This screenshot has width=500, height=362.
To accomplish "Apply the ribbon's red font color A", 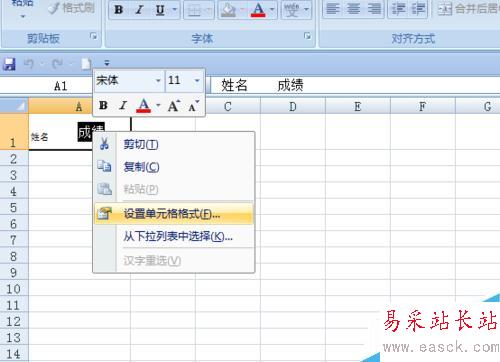I will [x=258, y=10].
